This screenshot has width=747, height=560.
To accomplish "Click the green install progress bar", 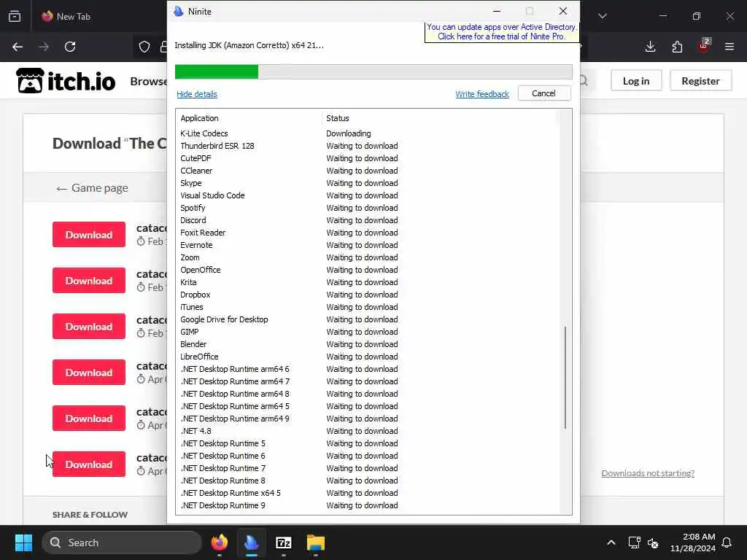I will [x=217, y=72].
